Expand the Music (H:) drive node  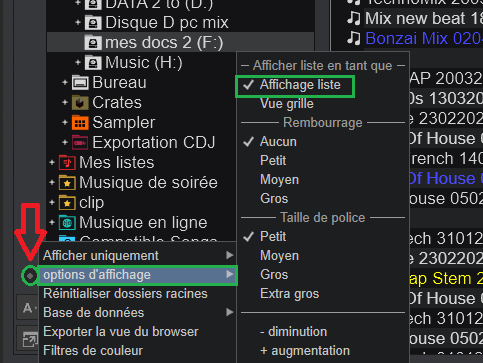78,62
